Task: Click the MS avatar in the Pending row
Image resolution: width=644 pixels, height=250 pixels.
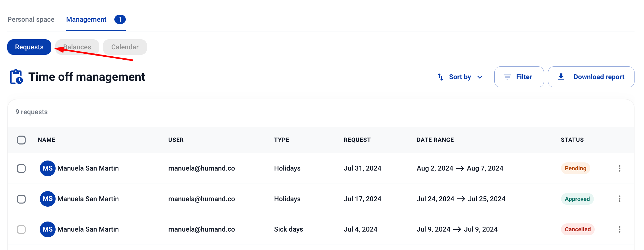Action: pyautogui.click(x=47, y=168)
